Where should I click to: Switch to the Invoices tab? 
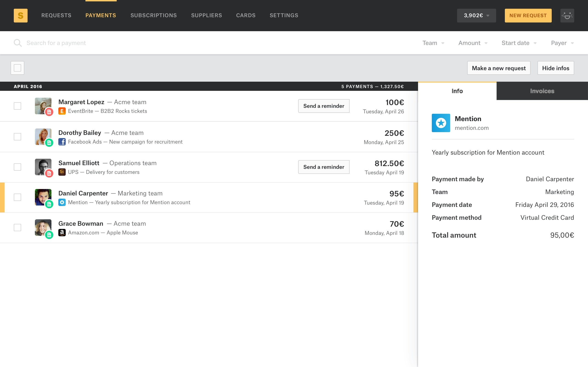[x=542, y=91]
